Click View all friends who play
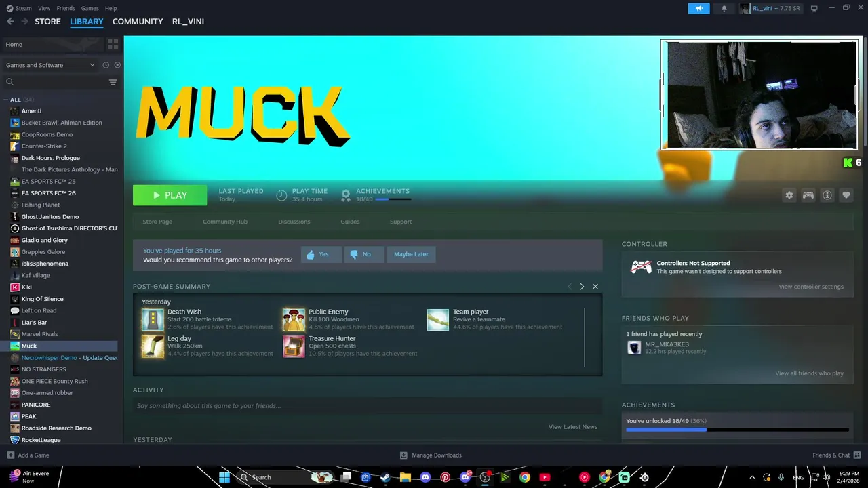868x488 pixels. tap(809, 373)
